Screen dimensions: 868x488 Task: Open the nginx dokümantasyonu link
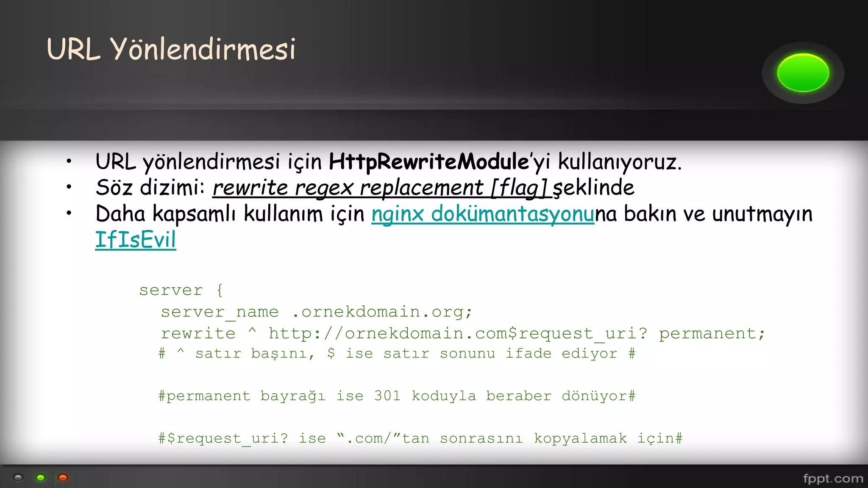pos(483,213)
